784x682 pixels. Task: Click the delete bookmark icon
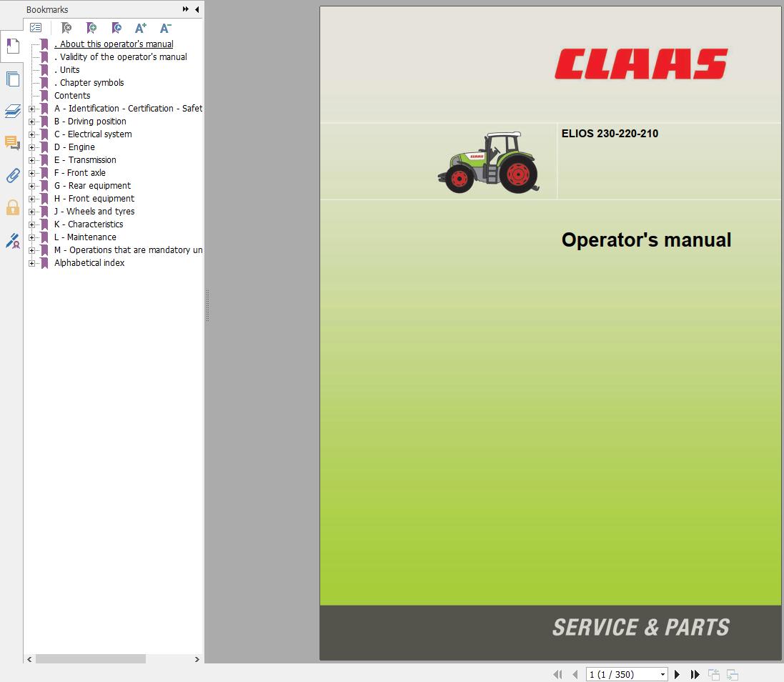click(x=66, y=28)
